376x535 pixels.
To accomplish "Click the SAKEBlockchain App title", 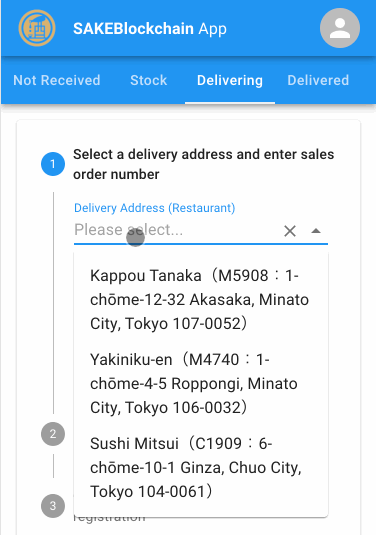I will [150, 29].
